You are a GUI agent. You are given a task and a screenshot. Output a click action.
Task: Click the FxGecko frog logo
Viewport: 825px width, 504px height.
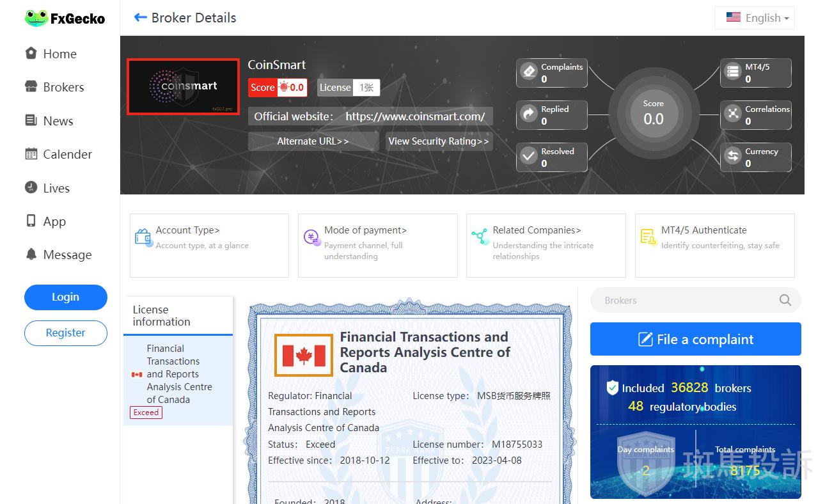click(36, 19)
